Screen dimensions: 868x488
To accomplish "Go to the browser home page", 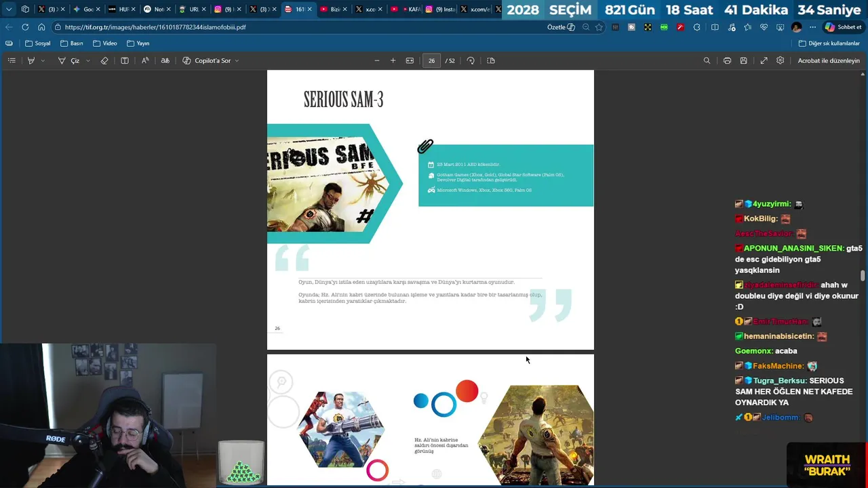I will click(x=41, y=27).
